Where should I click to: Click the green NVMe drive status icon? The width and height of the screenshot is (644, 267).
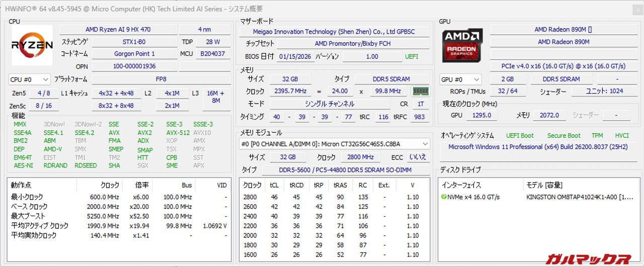444,197
